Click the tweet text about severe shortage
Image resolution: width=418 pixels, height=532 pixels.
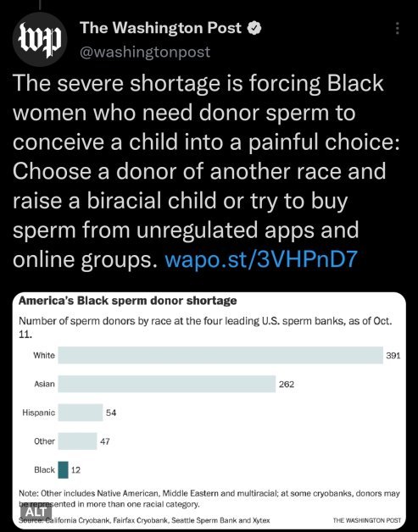(x=206, y=171)
